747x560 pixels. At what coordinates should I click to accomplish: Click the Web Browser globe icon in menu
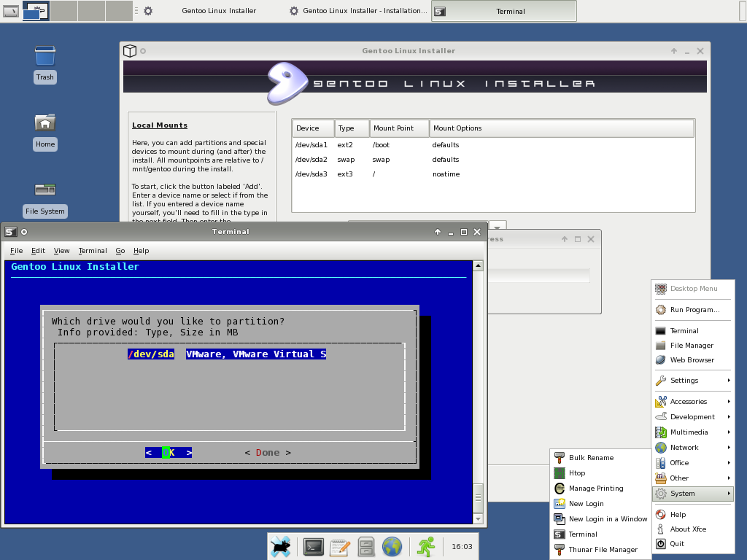661,360
